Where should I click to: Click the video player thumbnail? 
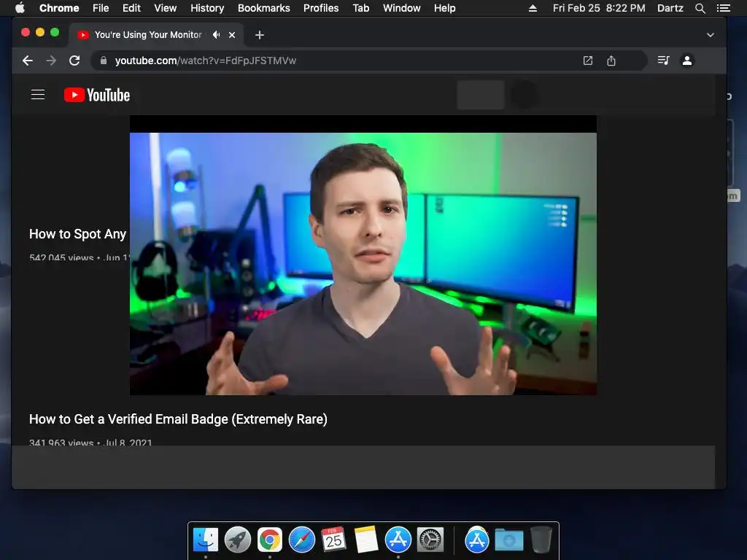[x=363, y=255]
